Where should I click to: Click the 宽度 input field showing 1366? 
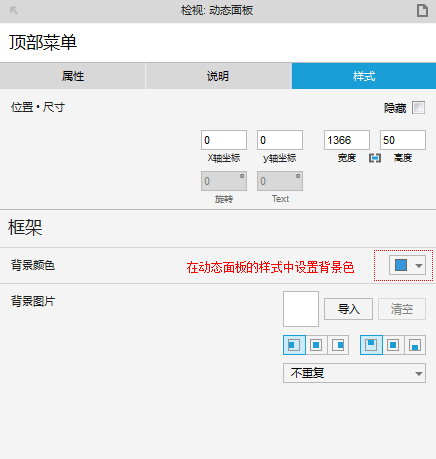pos(347,140)
